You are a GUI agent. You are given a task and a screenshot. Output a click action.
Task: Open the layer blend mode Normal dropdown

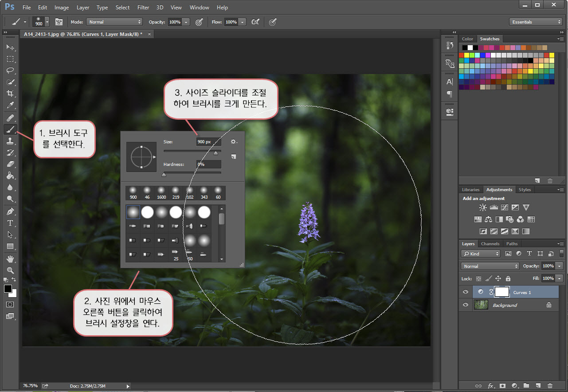490,266
